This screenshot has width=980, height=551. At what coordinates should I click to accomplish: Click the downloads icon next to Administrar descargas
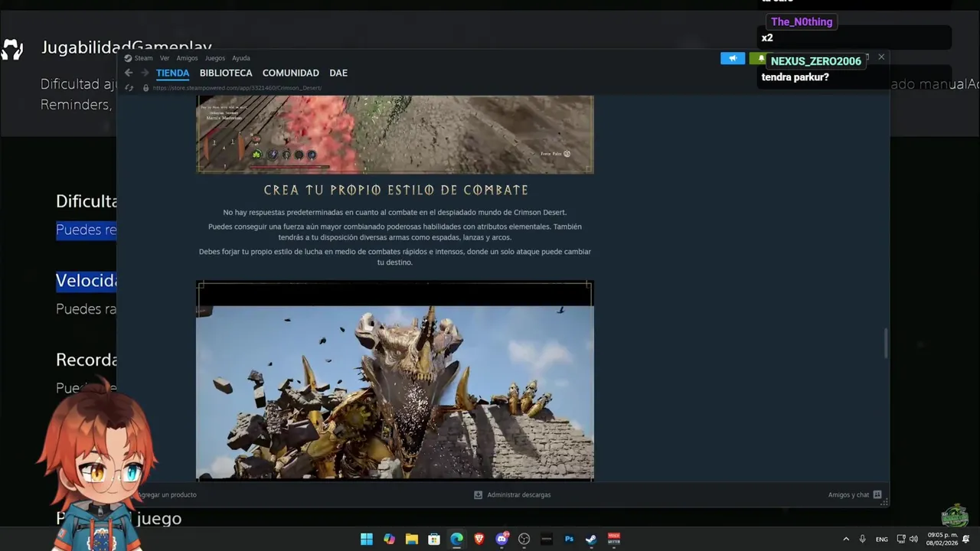pyautogui.click(x=478, y=494)
